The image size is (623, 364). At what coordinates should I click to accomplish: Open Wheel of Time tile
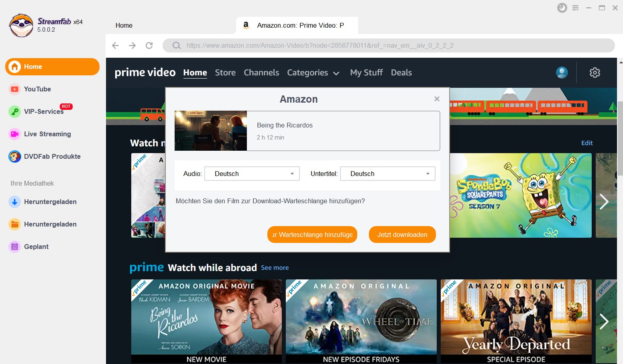point(361,322)
